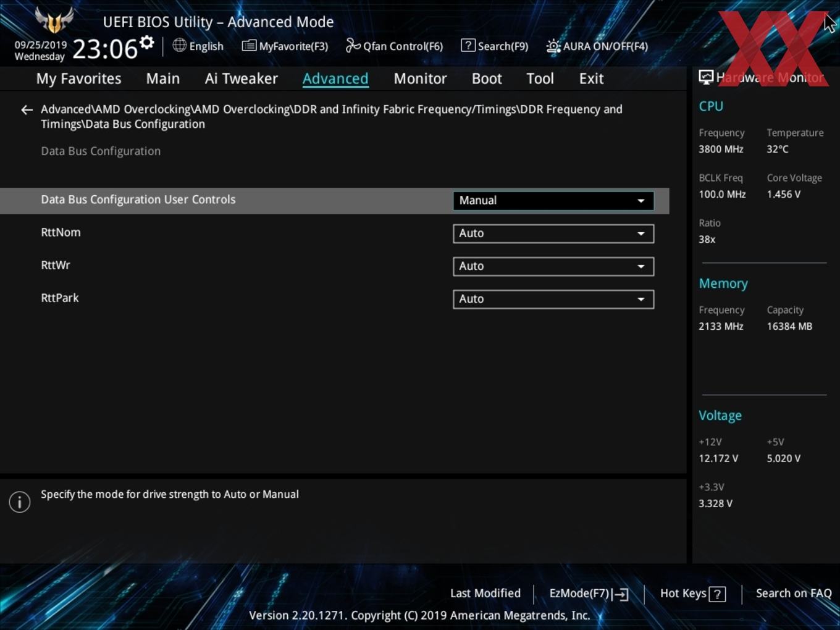This screenshot has height=630, width=840.
Task: Open MyFavorite(F3) list
Action: pos(285,46)
